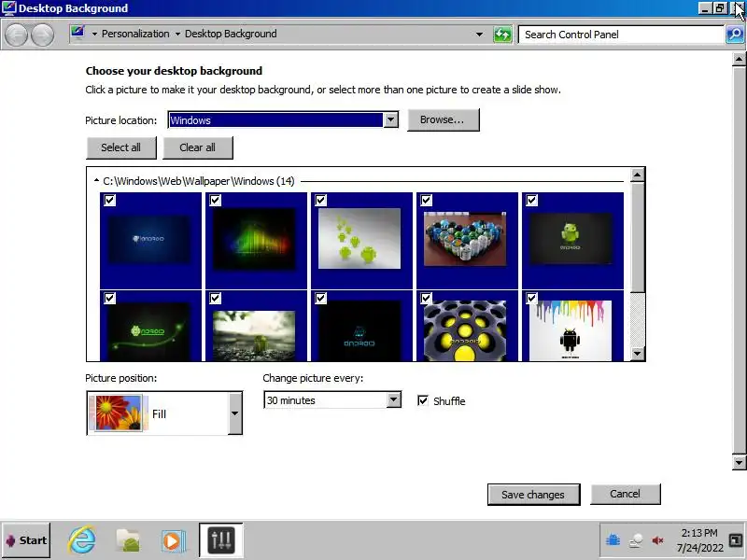The image size is (747, 560).
Task: Click the Back navigation arrow button
Action: (16, 35)
